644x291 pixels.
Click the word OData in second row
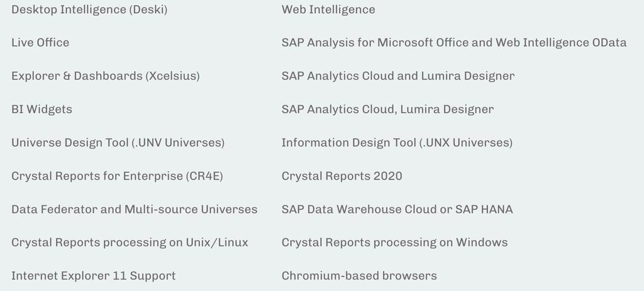point(609,43)
